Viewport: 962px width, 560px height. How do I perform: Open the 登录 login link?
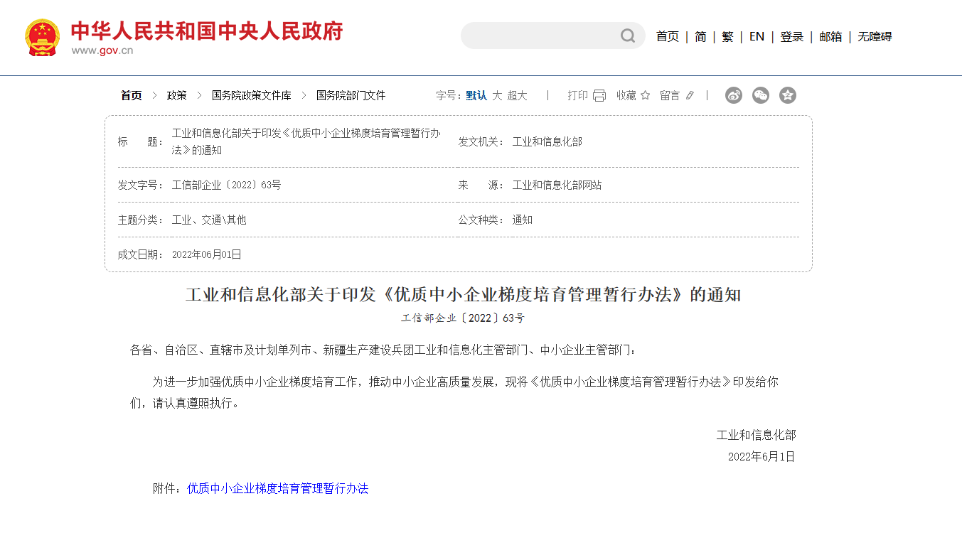tap(791, 36)
